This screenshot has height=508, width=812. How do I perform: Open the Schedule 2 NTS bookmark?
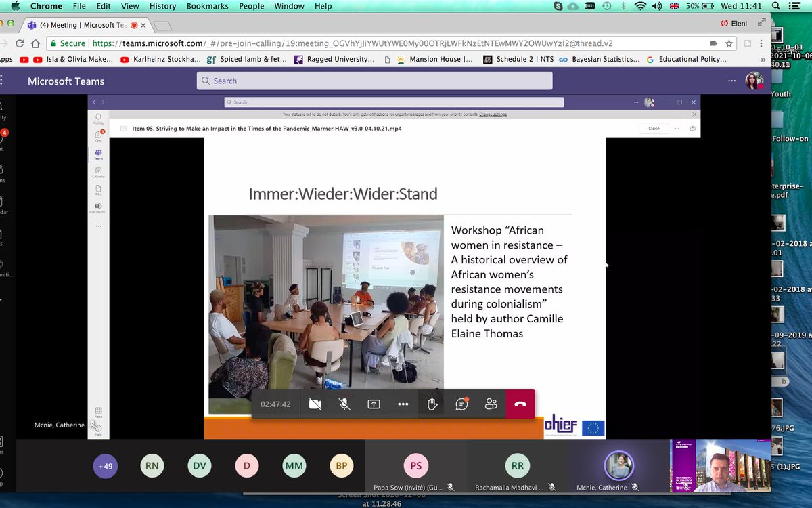[518, 59]
